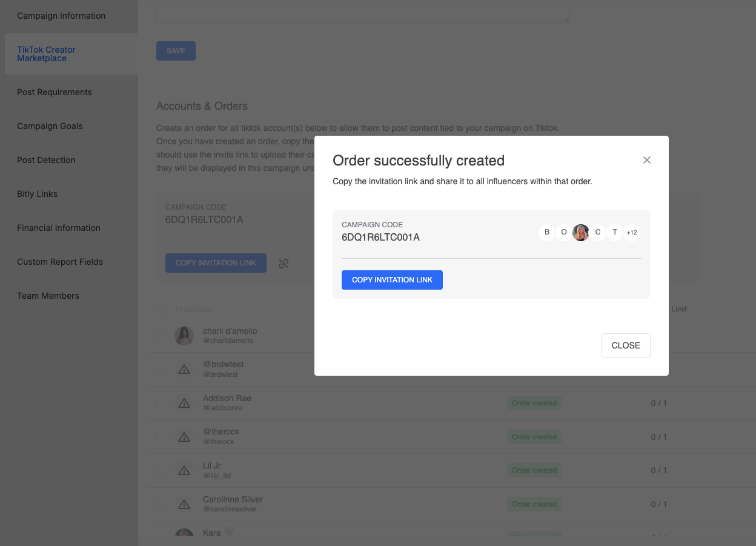This screenshot has height=546, width=756.
Task: Check the @therock row checkbox
Action: [162, 436]
